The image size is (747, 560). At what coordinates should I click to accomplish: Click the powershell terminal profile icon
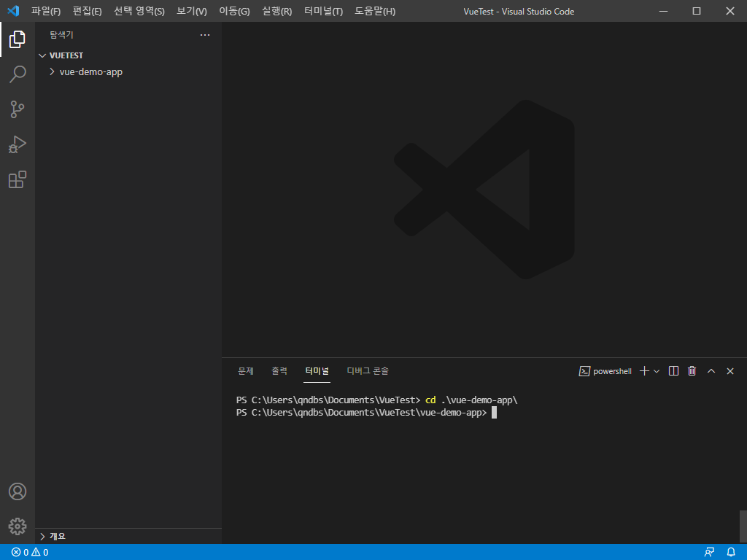[x=584, y=371]
